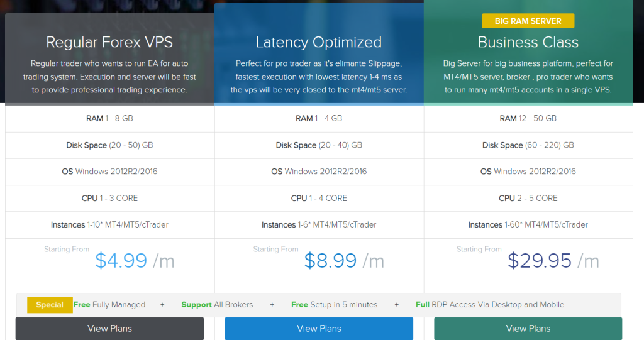The image size is (644, 340).
Task: Click the yellow Special badge
Action: click(50, 305)
